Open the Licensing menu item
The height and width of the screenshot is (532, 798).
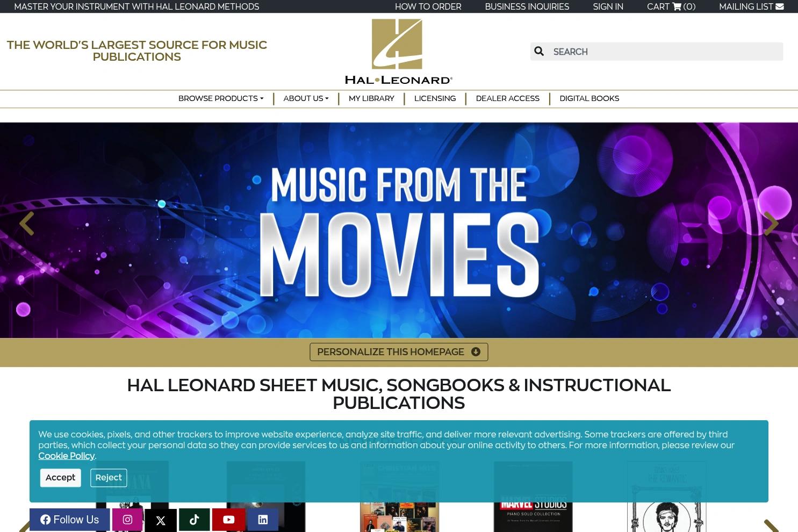point(435,98)
